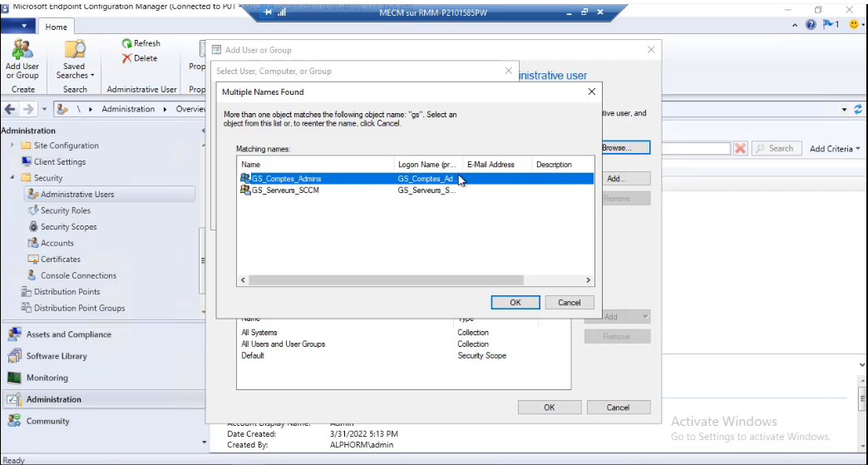Image resolution: width=868 pixels, height=465 pixels.
Task: Click OK in Multiple Names Found dialog
Action: [x=515, y=303]
